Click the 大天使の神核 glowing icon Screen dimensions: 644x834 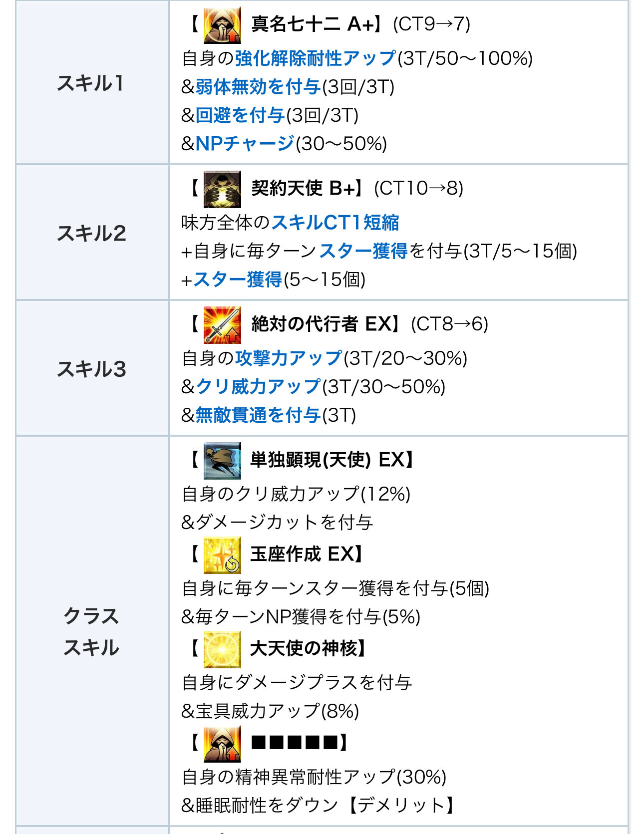click(x=222, y=649)
